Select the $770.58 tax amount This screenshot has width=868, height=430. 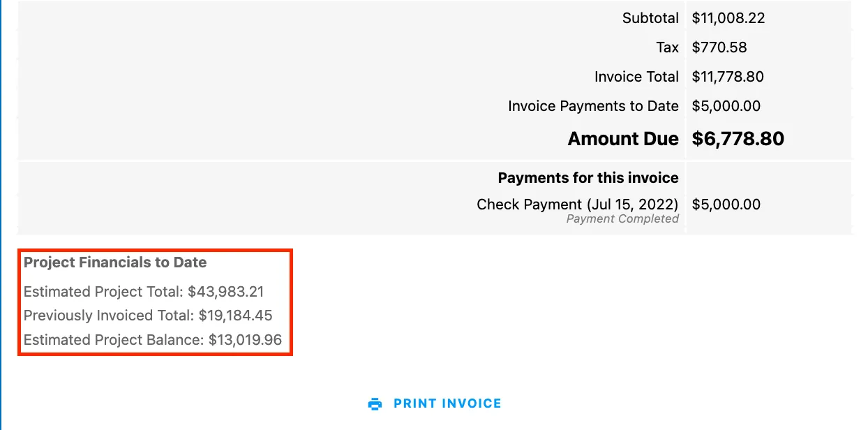(719, 47)
